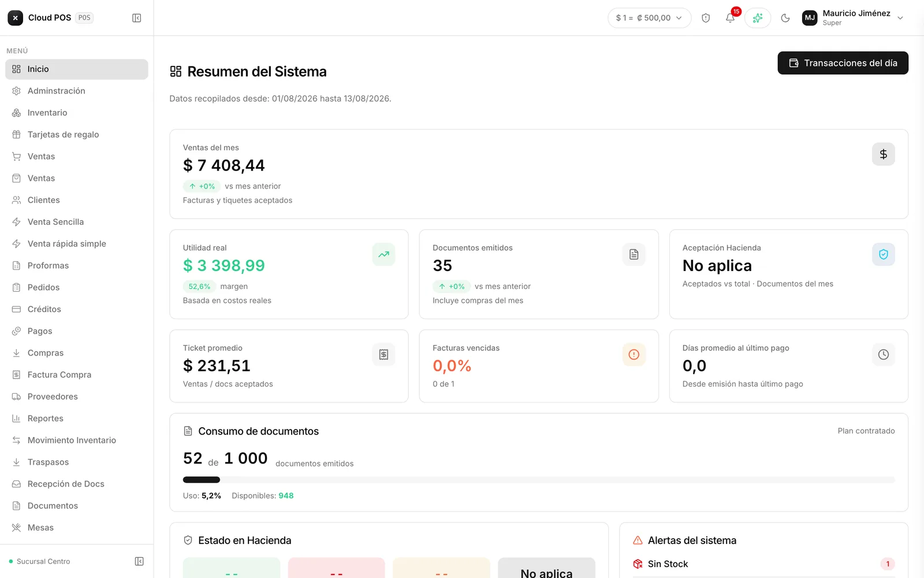
Task: Click the "52,6%" margin badge
Action: pyautogui.click(x=199, y=287)
